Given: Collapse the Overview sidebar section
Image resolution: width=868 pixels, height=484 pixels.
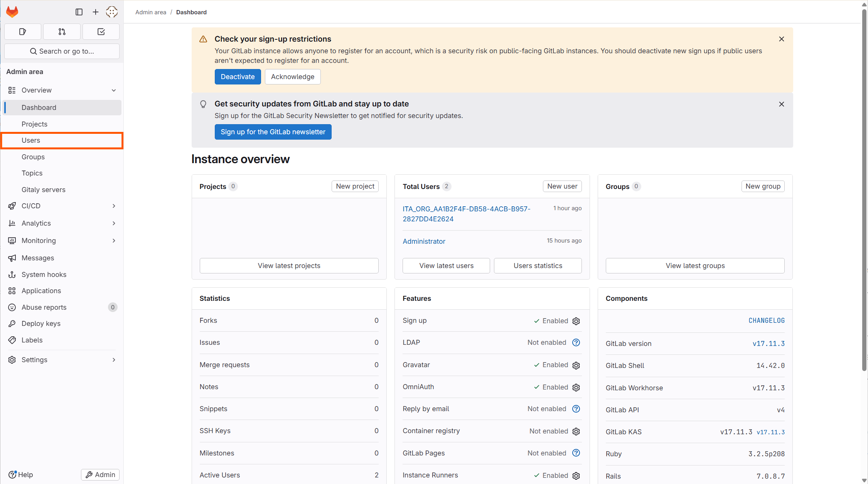Looking at the screenshot, I should coord(114,90).
